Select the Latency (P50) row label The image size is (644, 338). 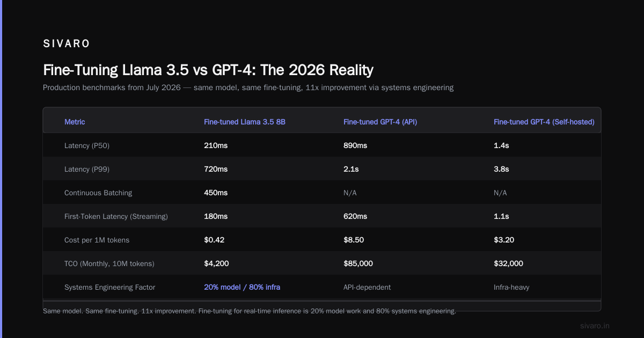87,145
